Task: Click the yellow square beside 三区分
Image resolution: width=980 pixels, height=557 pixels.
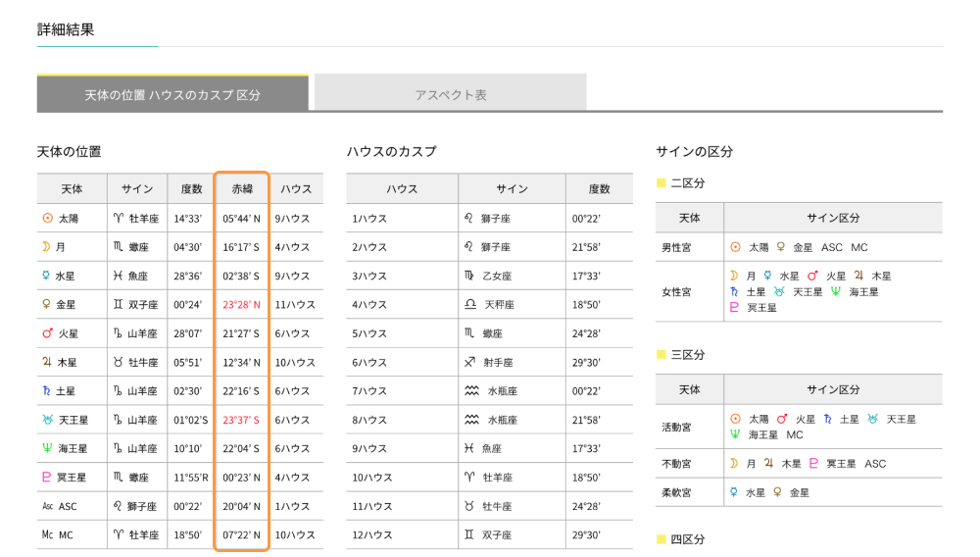Action: [661, 354]
